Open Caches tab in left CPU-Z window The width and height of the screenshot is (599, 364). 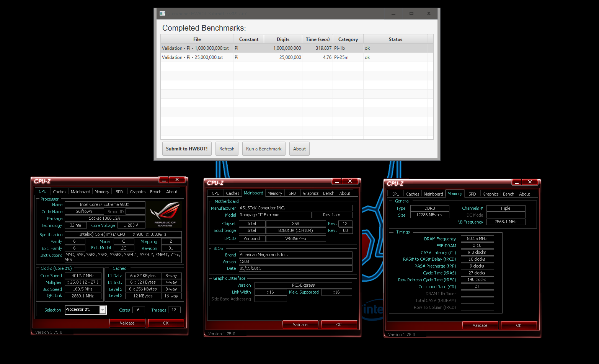click(60, 192)
